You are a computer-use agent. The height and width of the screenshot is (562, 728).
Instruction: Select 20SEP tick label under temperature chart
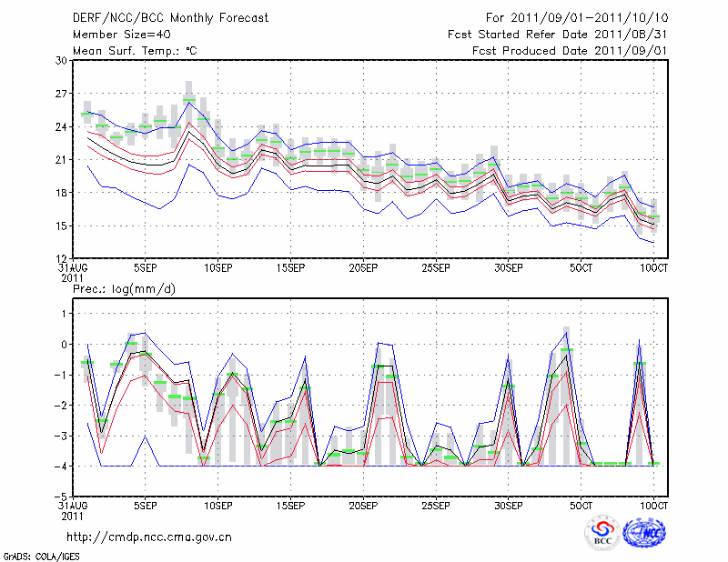click(x=363, y=268)
